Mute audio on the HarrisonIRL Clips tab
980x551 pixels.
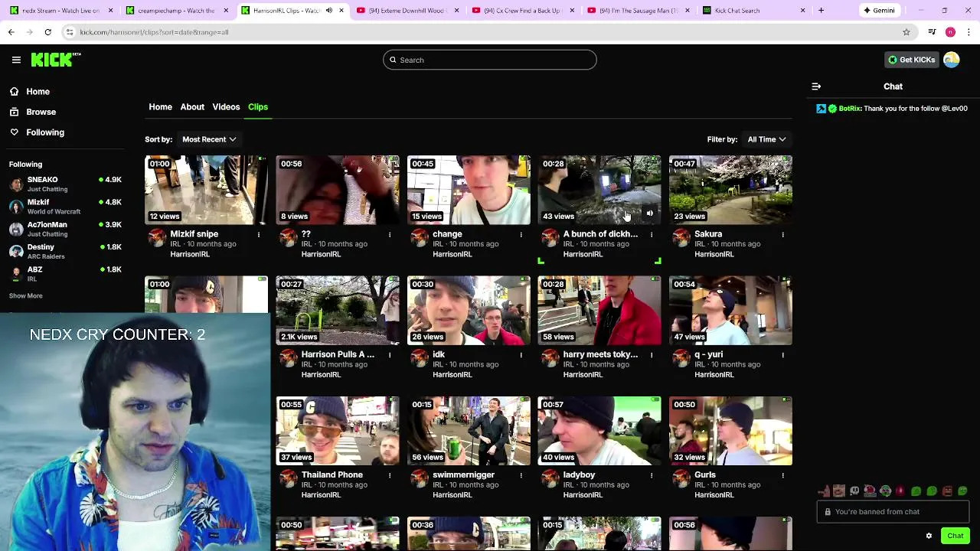coord(329,11)
